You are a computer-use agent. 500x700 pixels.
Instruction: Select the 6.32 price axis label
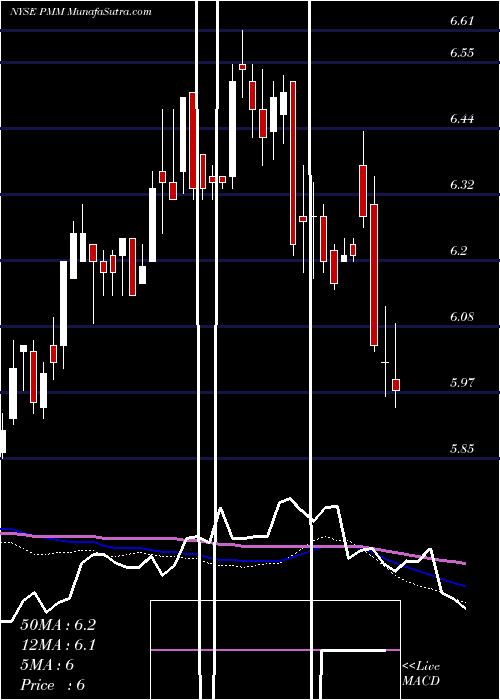(x=462, y=184)
